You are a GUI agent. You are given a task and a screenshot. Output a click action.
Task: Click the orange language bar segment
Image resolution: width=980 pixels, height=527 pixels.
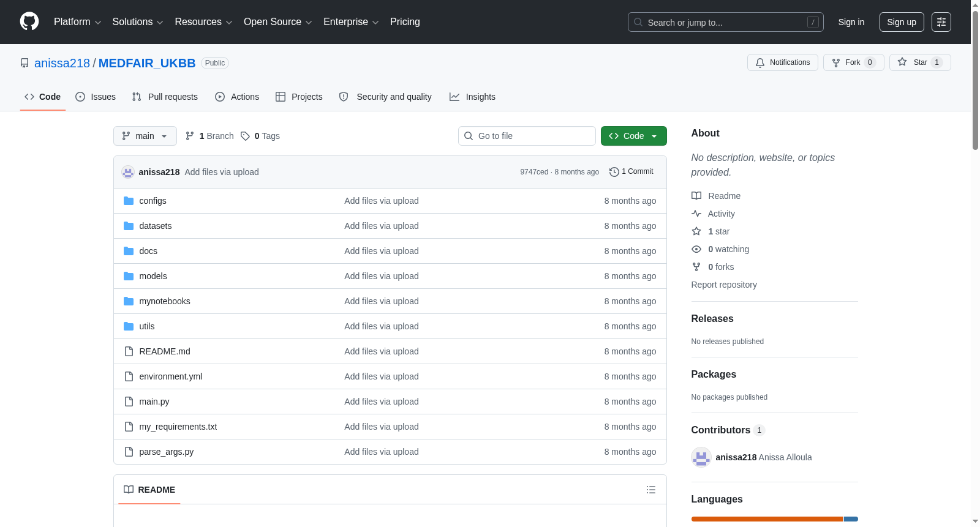pos(767,519)
